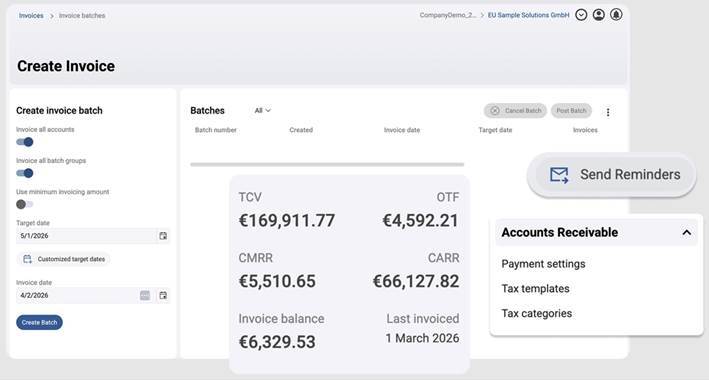This screenshot has width=709, height=380.
Task: Click the Batches panel heading
Action: (208, 110)
